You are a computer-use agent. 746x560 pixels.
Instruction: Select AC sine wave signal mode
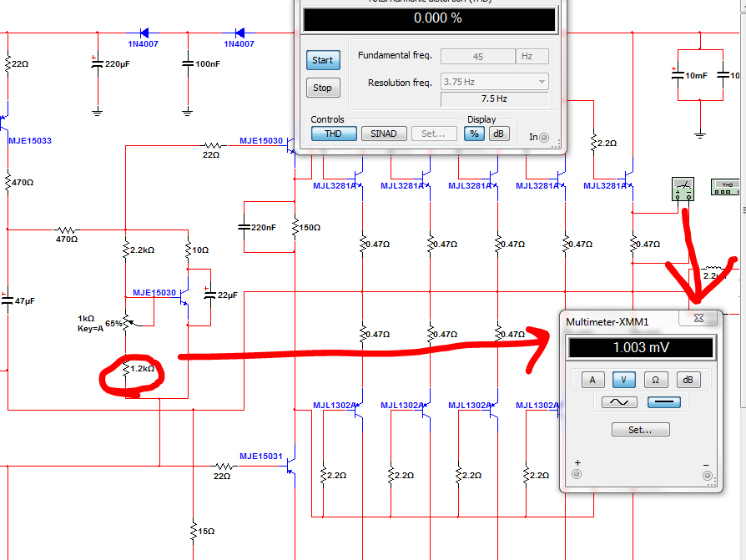pyautogui.click(x=619, y=402)
